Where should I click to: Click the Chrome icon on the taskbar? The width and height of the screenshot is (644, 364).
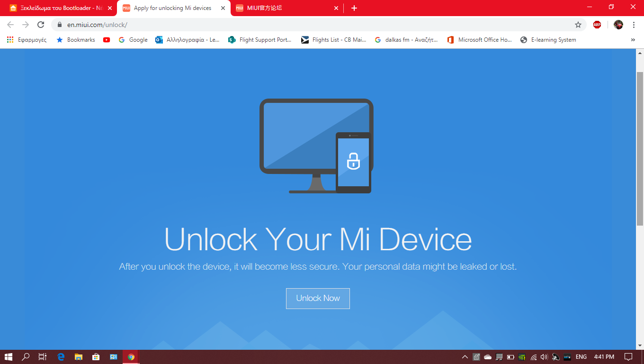click(131, 357)
